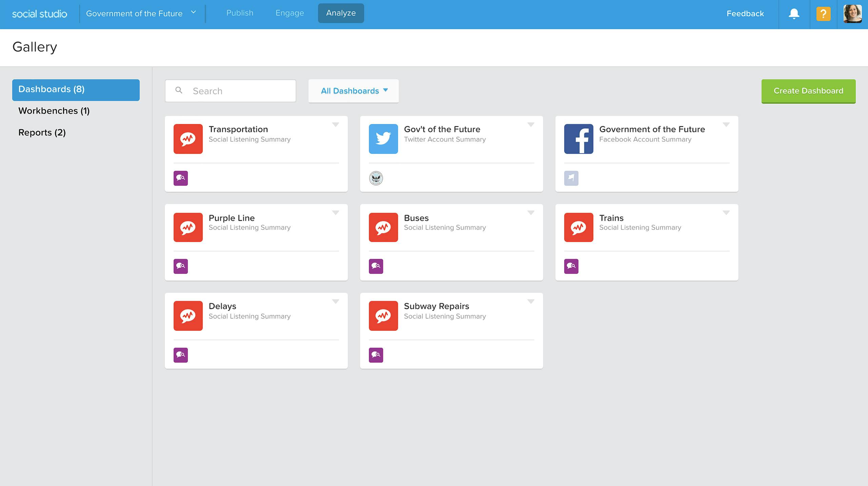Click the Facebook page flag icon
Screen dimensions: 868x486
coord(571,178)
